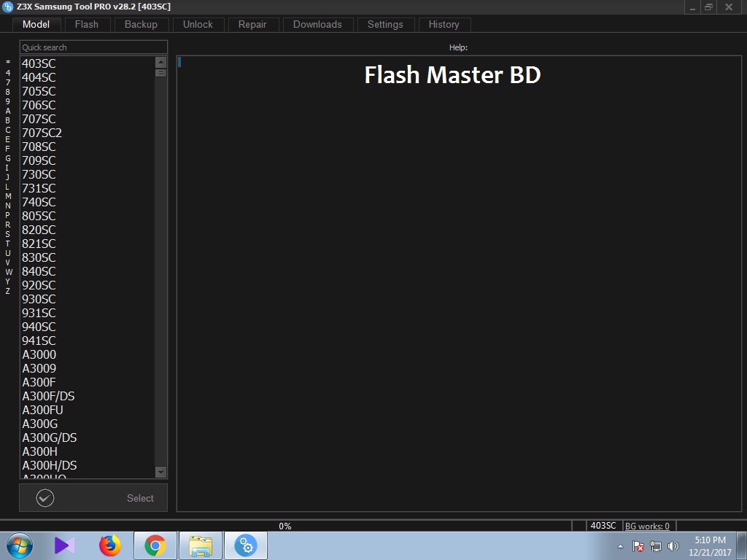Jump to letter W in index
The height and width of the screenshot is (560, 747).
click(x=8, y=272)
